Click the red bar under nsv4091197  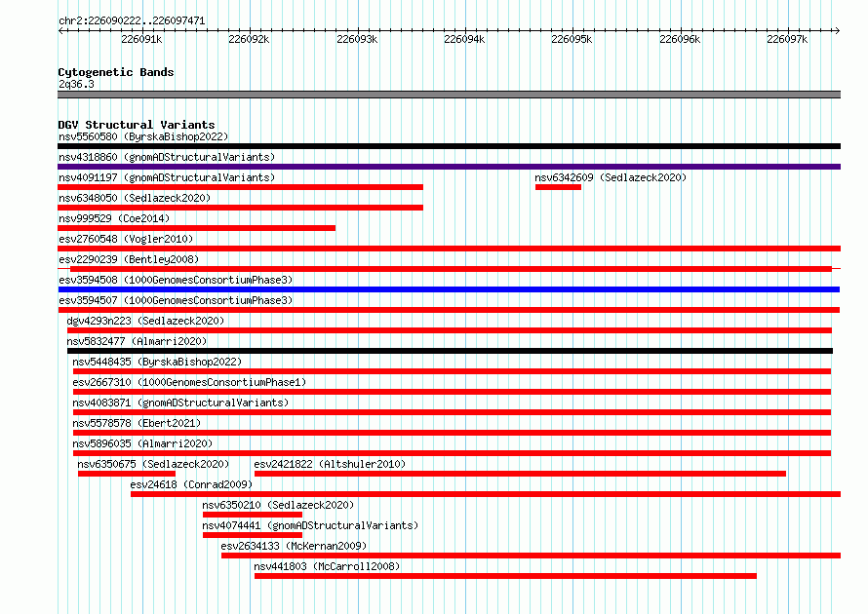pos(240,187)
